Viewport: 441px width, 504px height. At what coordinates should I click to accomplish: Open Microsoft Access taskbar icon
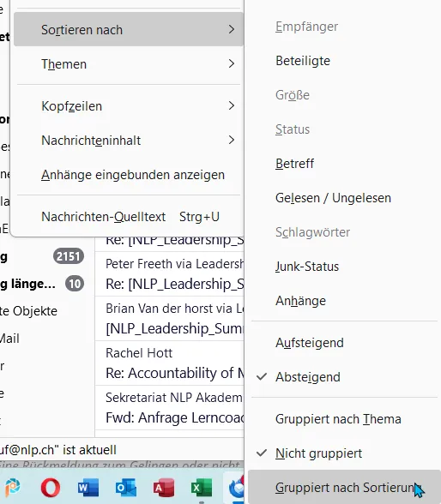pos(164,488)
